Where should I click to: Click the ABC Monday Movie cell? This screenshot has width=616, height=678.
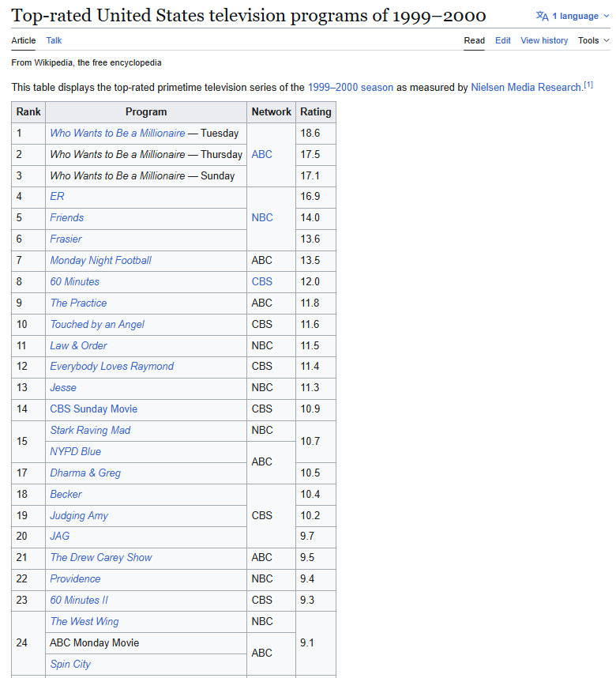tap(146, 643)
